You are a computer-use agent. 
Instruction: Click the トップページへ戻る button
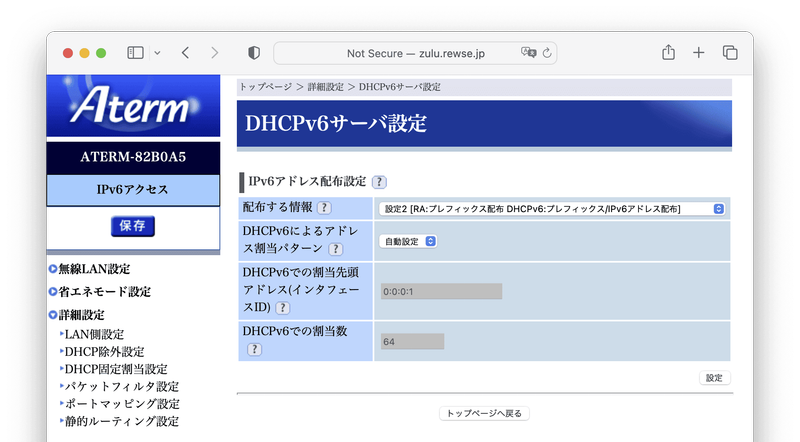tap(484, 413)
